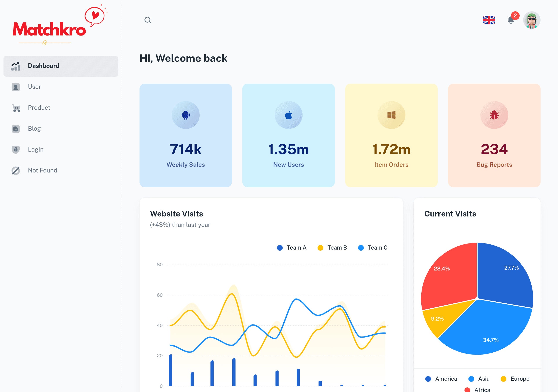Image resolution: width=558 pixels, height=392 pixels.
Task: Click the Dashboard chart icon in sidebar
Action: pos(16,66)
